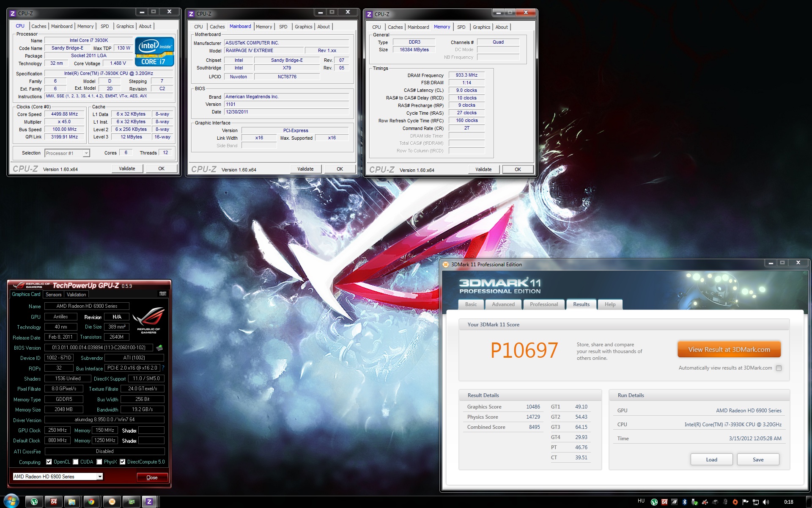Click the Close button in GPU-Z

152,478
